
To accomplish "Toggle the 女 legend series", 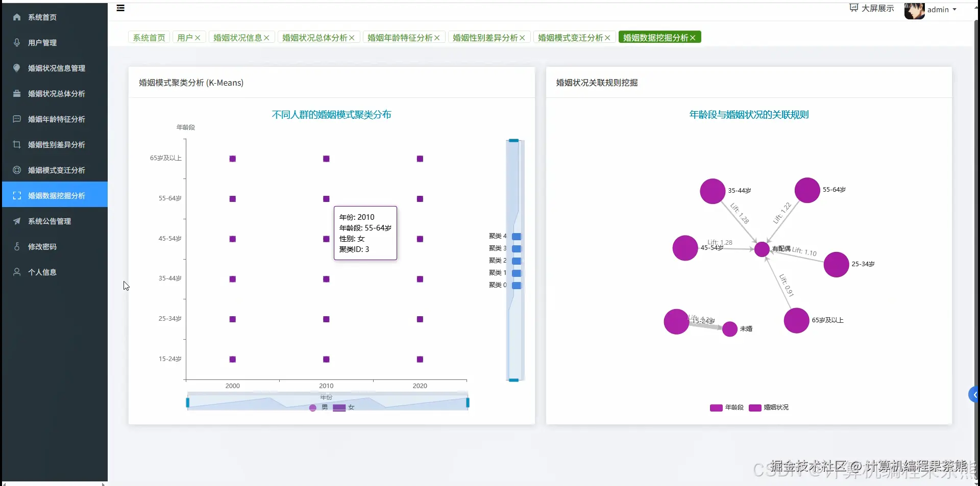I will pyautogui.click(x=344, y=407).
